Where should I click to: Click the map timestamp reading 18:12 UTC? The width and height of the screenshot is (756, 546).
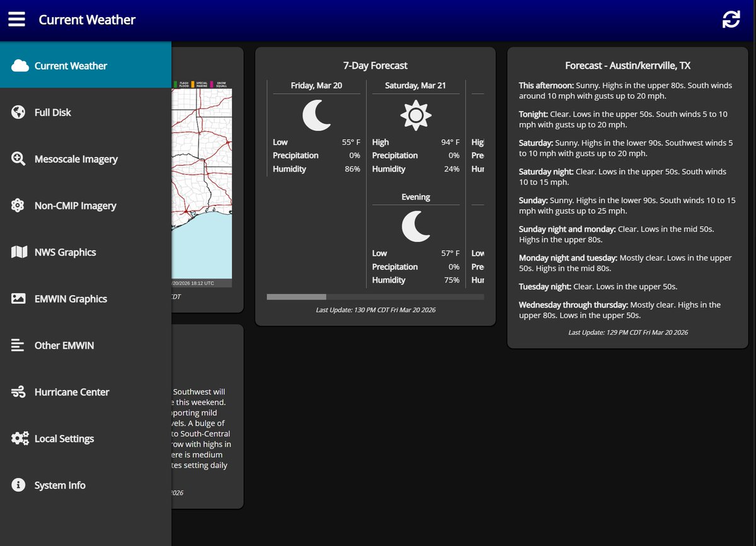tap(195, 283)
